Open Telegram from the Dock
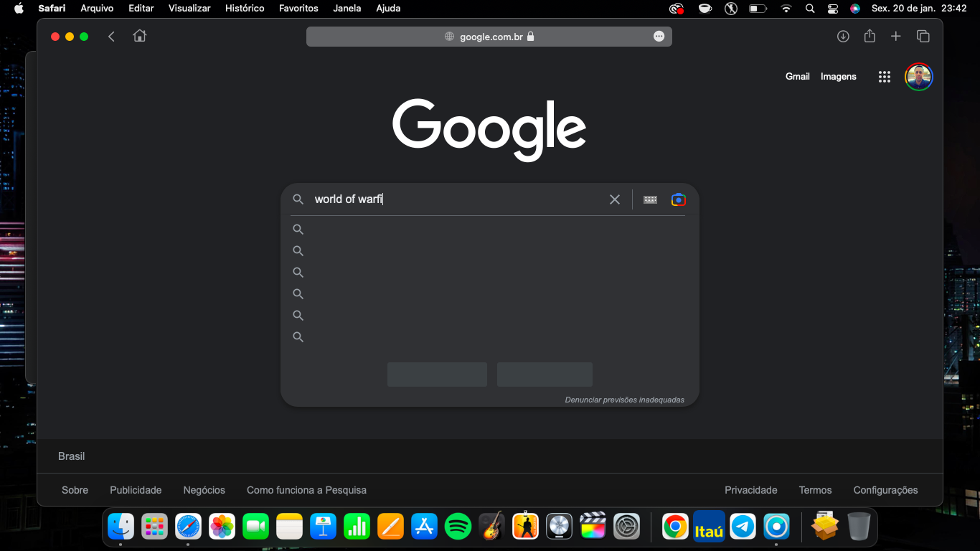 pos(743,527)
